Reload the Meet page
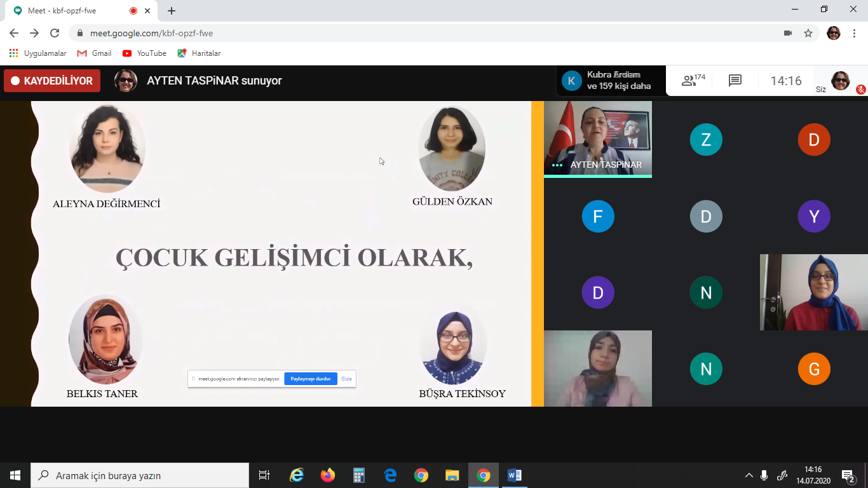Image resolution: width=868 pixels, height=488 pixels. click(55, 33)
